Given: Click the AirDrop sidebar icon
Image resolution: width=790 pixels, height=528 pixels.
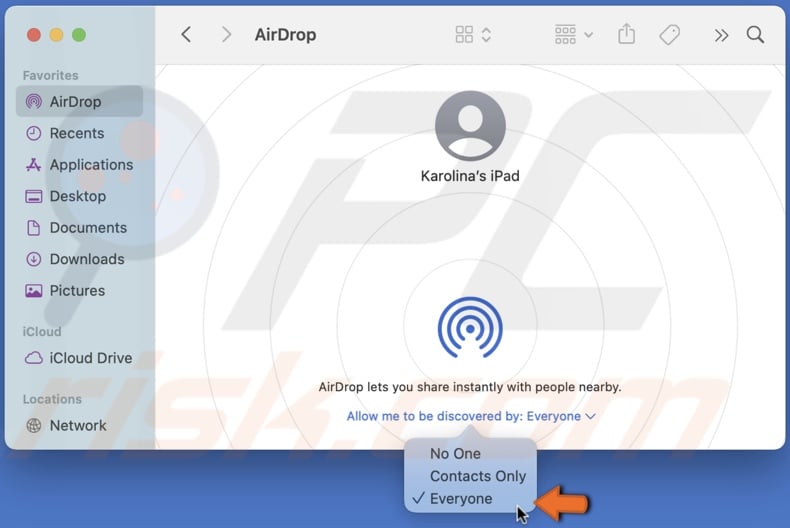Looking at the screenshot, I should (34, 101).
